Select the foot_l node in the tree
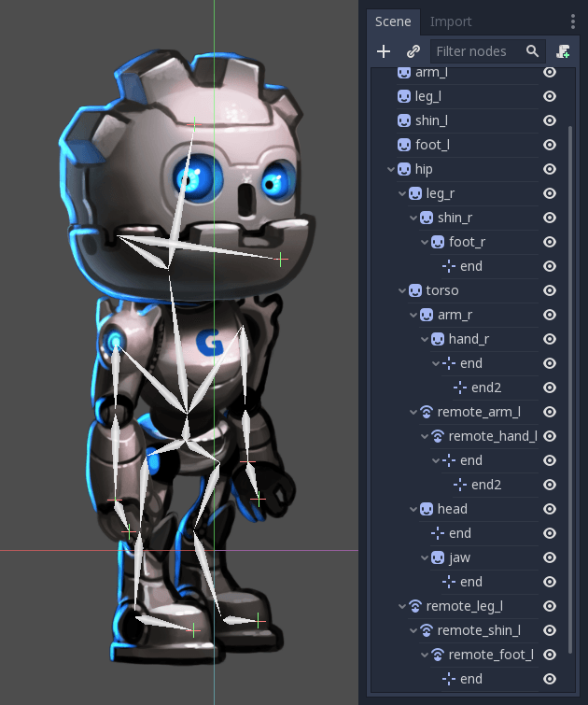 [432, 145]
